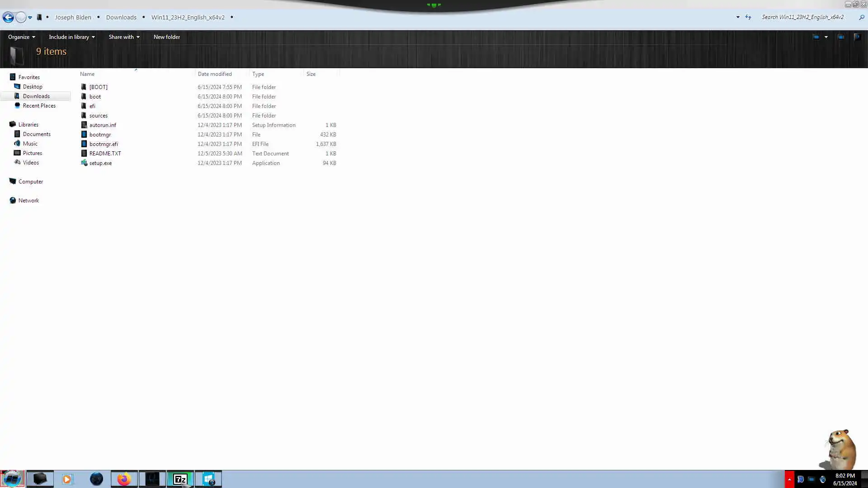Open the Organize menu
Viewport: 868px width, 488px height.
(x=21, y=37)
